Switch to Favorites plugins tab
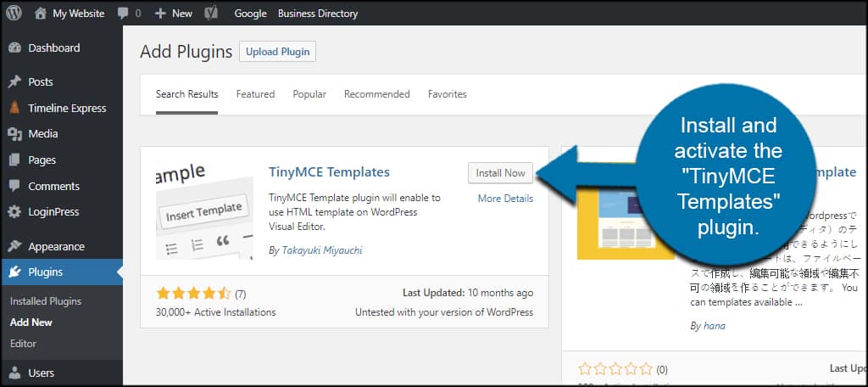 click(x=448, y=94)
